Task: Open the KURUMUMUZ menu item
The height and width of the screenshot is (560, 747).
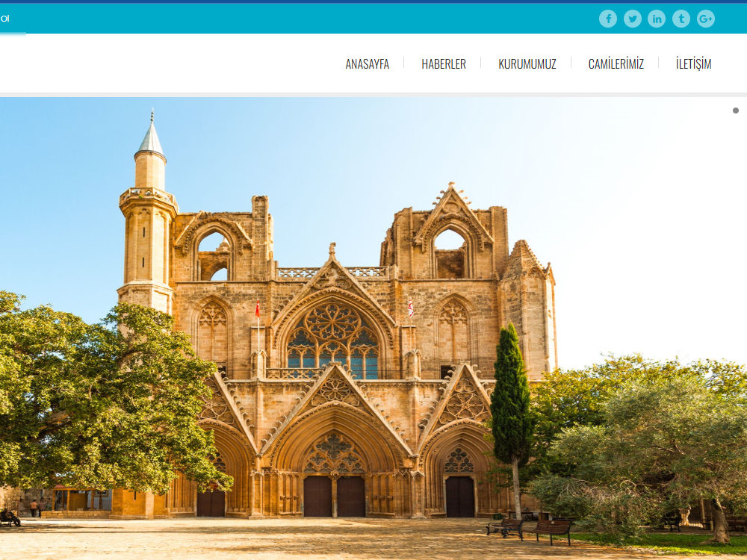Action: pos(527,63)
